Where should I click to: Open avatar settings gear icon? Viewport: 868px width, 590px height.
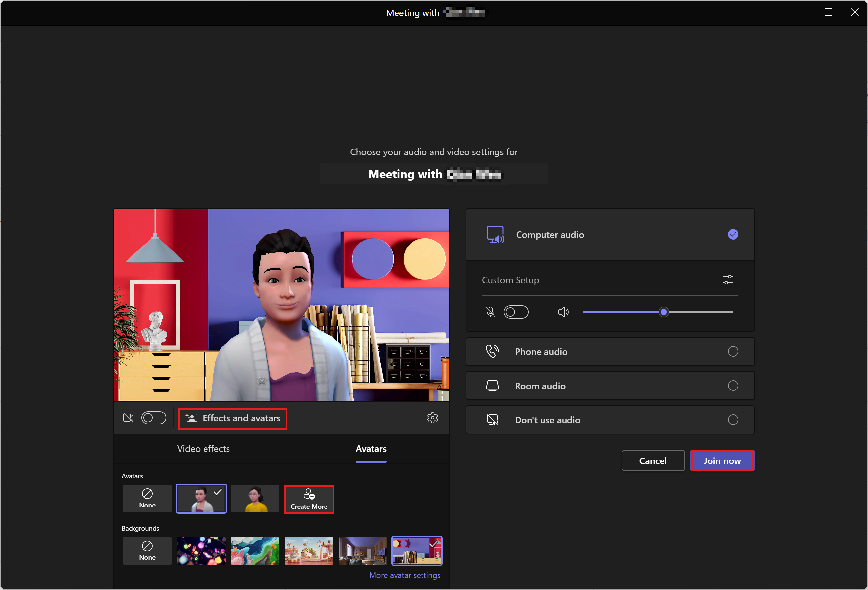(x=432, y=418)
